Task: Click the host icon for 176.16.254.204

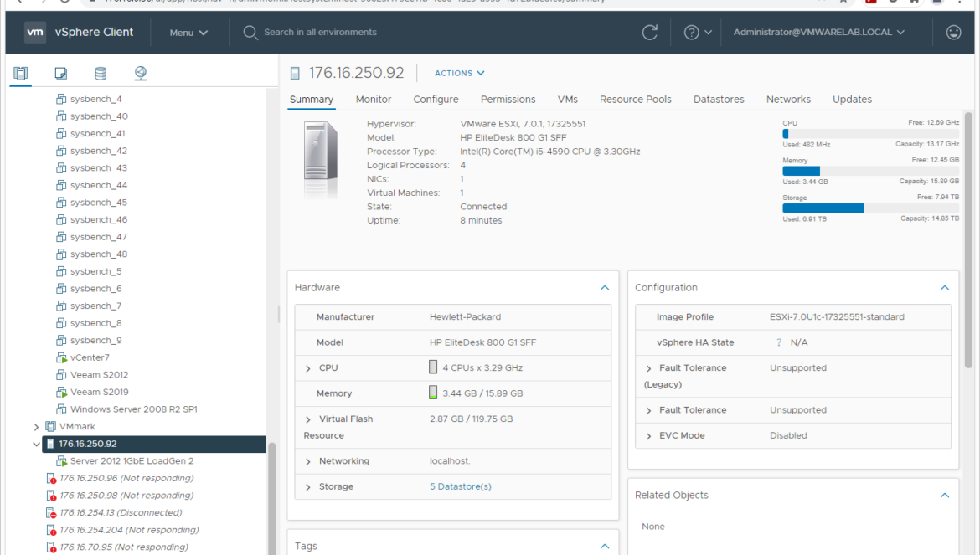Action: tap(51, 530)
